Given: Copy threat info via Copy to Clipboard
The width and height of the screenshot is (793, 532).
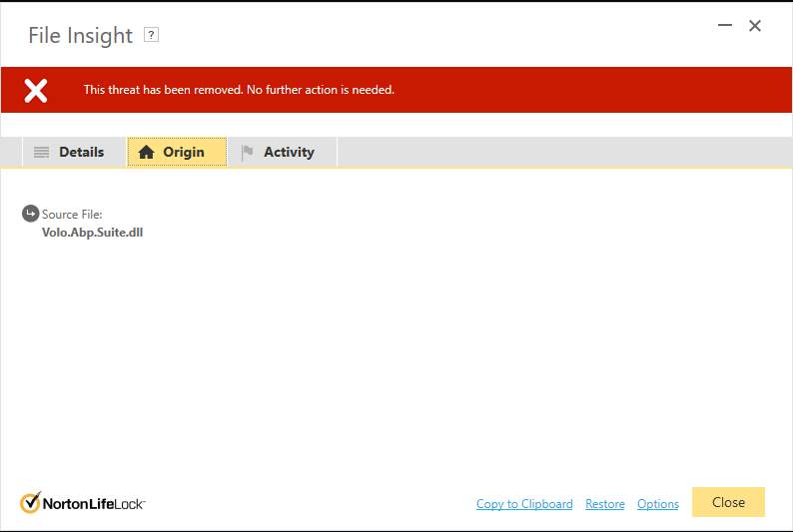Looking at the screenshot, I should [524, 504].
